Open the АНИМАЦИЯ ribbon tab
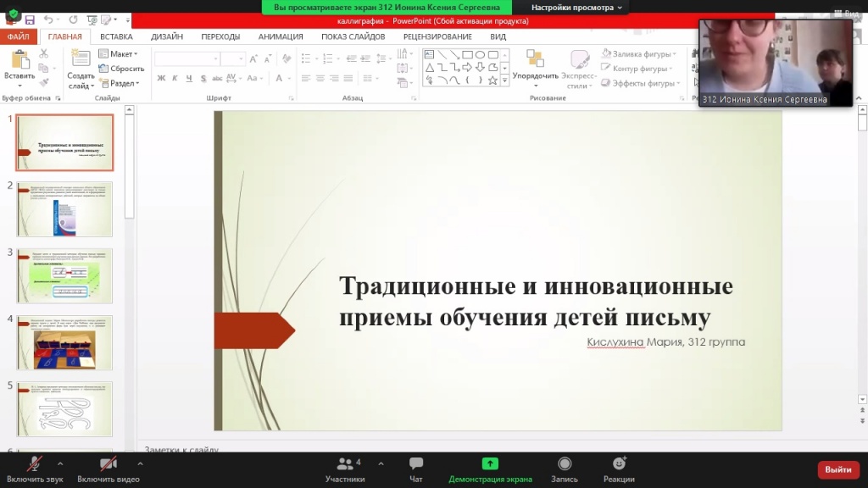Image resolution: width=868 pixels, height=488 pixels. (x=281, y=36)
